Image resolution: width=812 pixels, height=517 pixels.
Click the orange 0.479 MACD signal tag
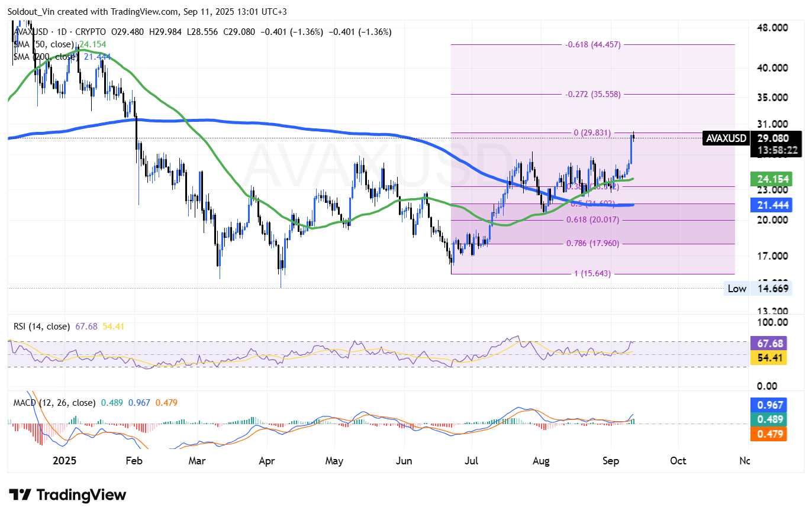coord(768,434)
